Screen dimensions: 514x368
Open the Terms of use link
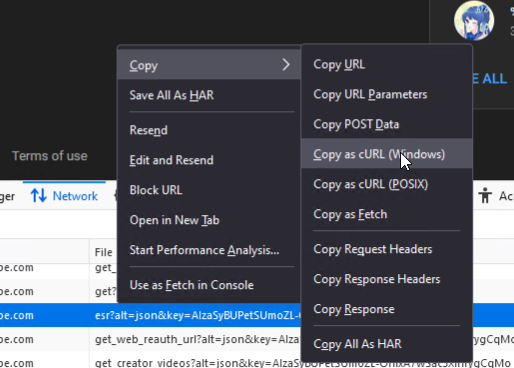50,156
